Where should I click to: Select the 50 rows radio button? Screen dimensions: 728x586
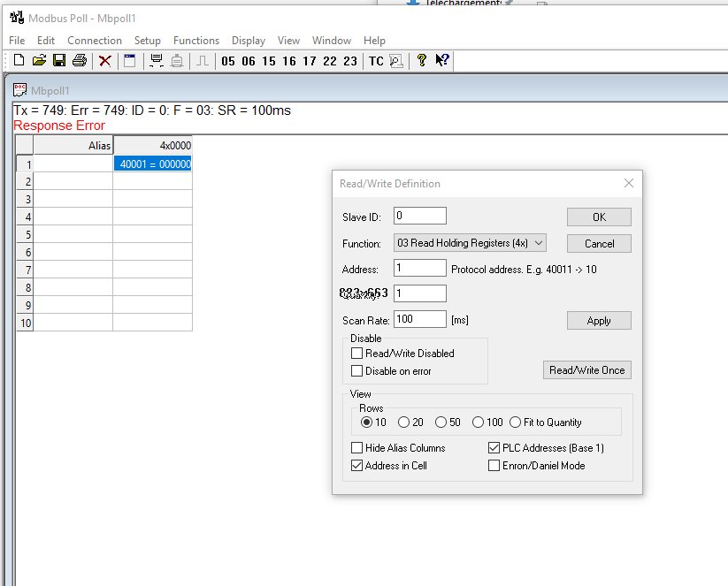coord(441,422)
